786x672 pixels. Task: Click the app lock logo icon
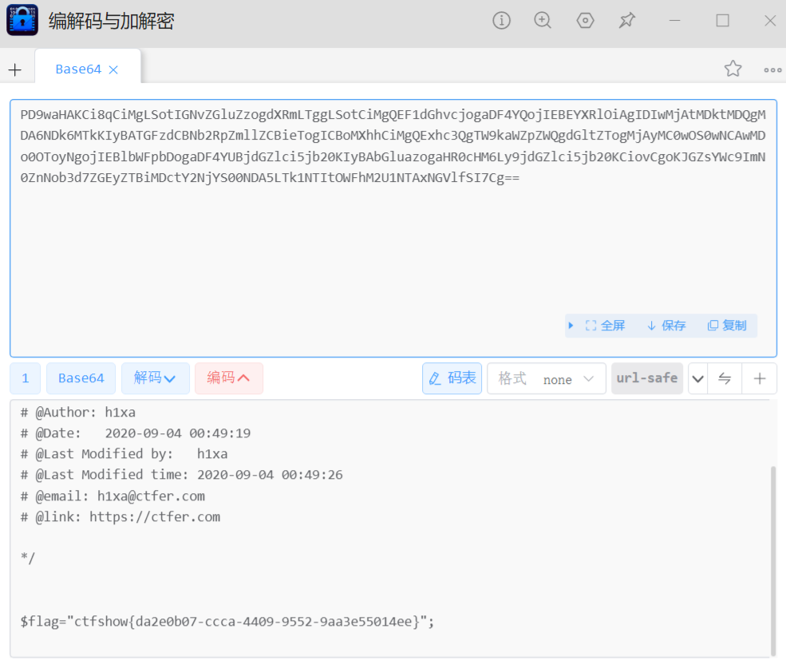coord(22,20)
